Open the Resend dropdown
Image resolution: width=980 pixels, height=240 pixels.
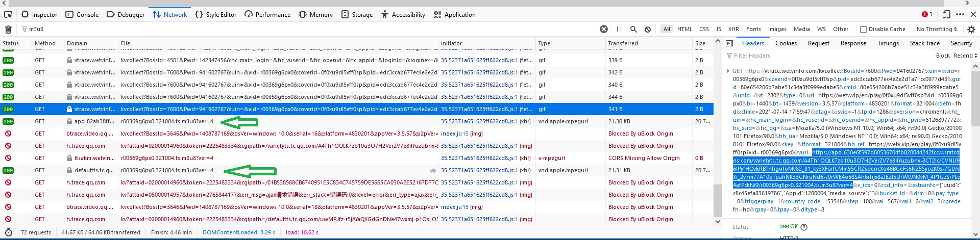[965, 56]
